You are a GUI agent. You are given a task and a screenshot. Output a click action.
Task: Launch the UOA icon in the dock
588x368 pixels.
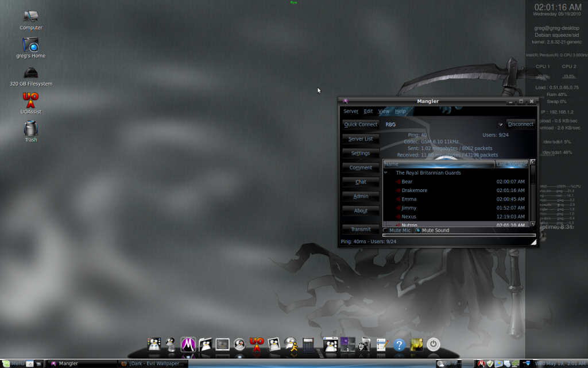point(257,344)
